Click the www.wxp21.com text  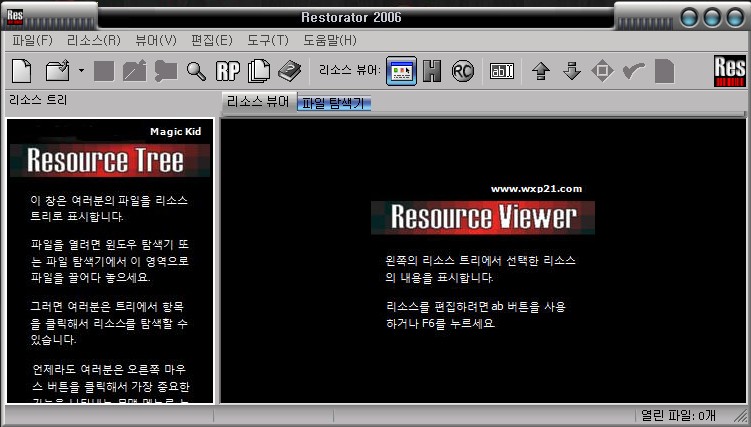pos(536,189)
